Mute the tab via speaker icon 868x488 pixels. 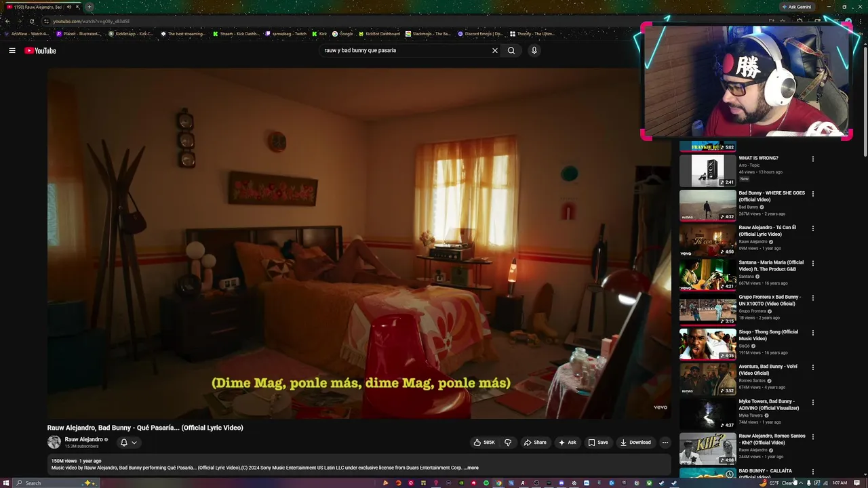(x=68, y=7)
